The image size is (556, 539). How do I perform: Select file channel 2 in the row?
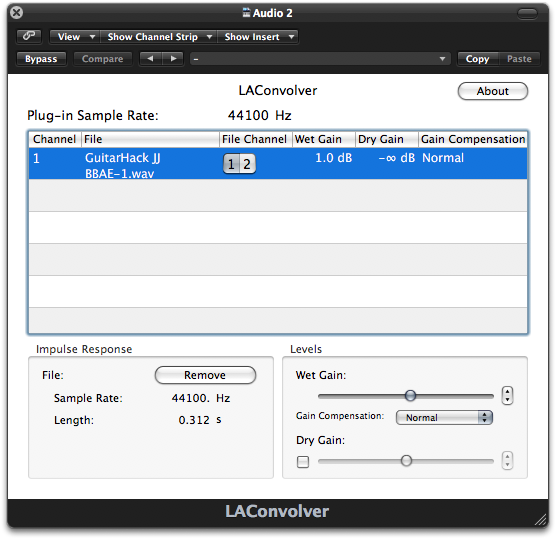click(247, 164)
